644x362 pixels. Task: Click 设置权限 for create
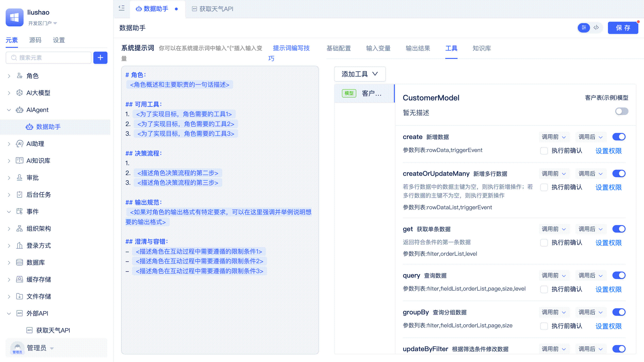click(608, 151)
